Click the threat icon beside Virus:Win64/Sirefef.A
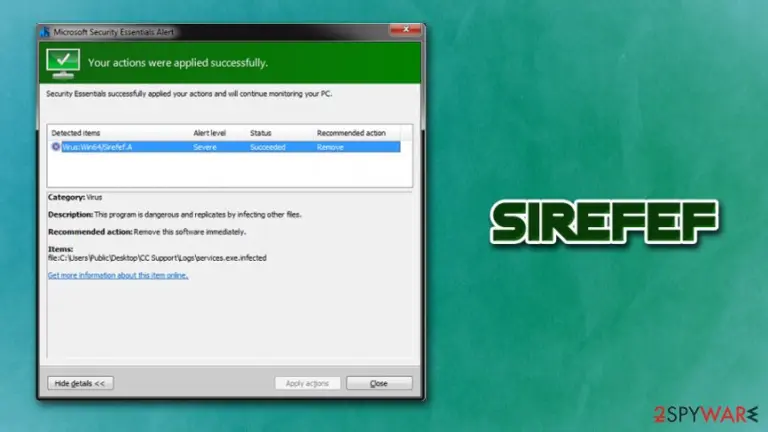The height and width of the screenshot is (432, 768). pyautogui.click(x=55, y=146)
